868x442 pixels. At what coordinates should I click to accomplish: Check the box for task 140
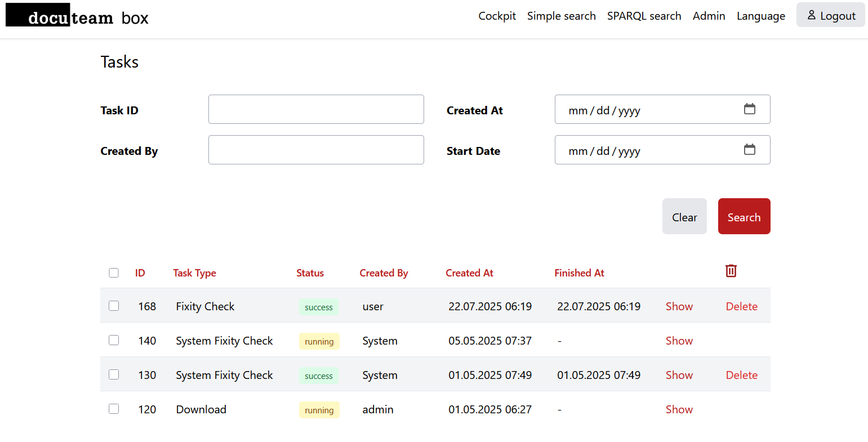click(114, 340)
